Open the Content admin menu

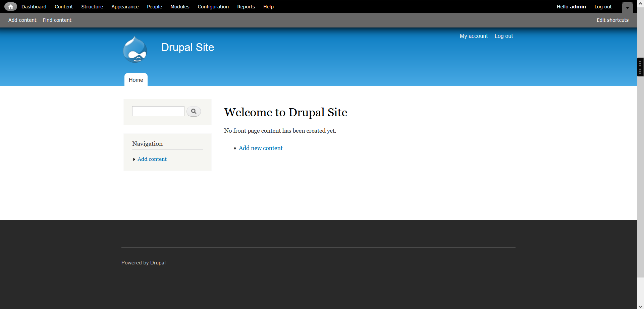(x=64, y=7)
